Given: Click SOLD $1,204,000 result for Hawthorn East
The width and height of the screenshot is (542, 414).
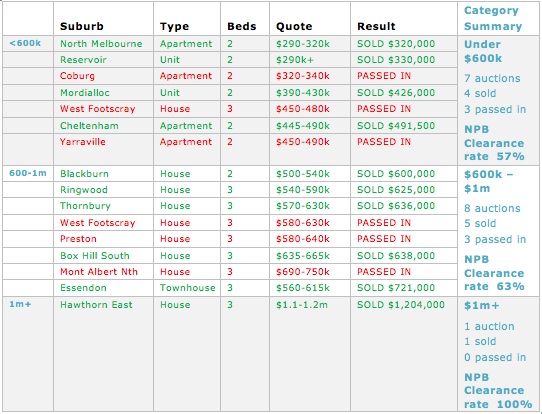Looking at the screenshot, I should [401, 304].
